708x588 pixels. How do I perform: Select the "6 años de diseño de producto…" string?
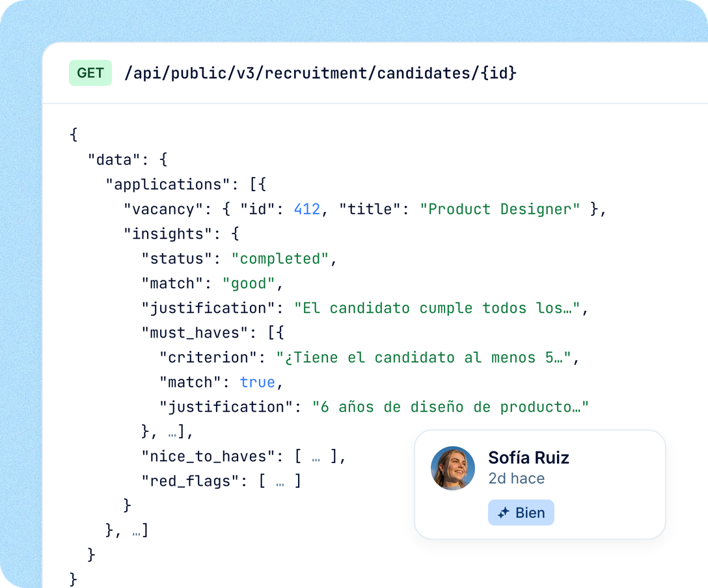tap(450, 407)
